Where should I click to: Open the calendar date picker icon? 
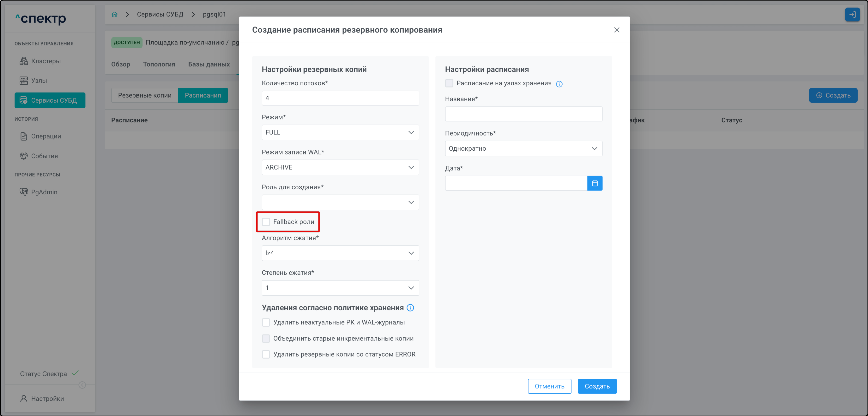pyautogui.click(x=594, y=183)
